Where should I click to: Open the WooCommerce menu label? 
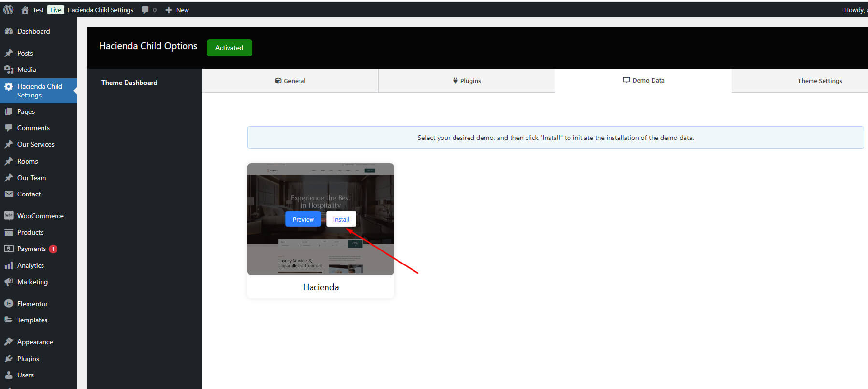[41, 216]
